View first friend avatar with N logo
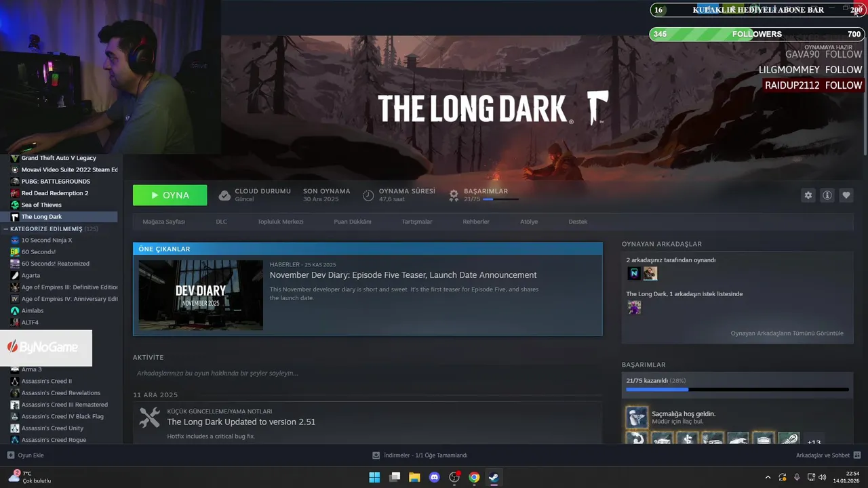This screenshot has width=868, height=488. tap(634, 273)
